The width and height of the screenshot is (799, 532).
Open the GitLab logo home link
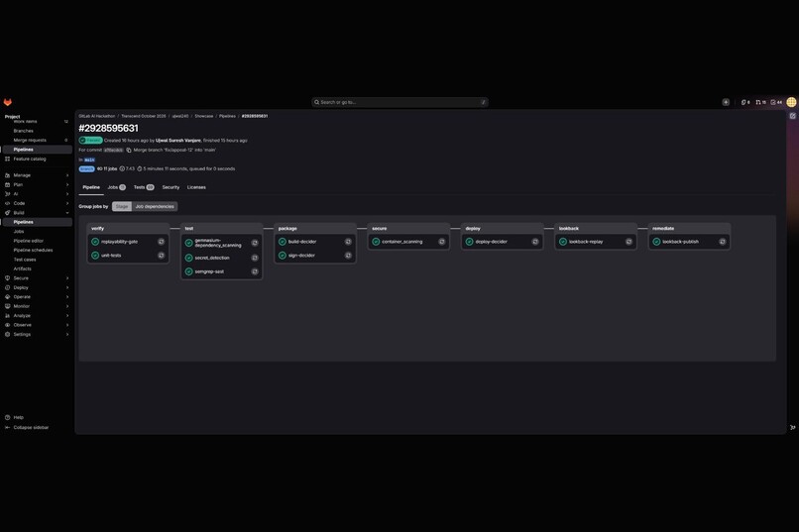[x=8, y=102]
